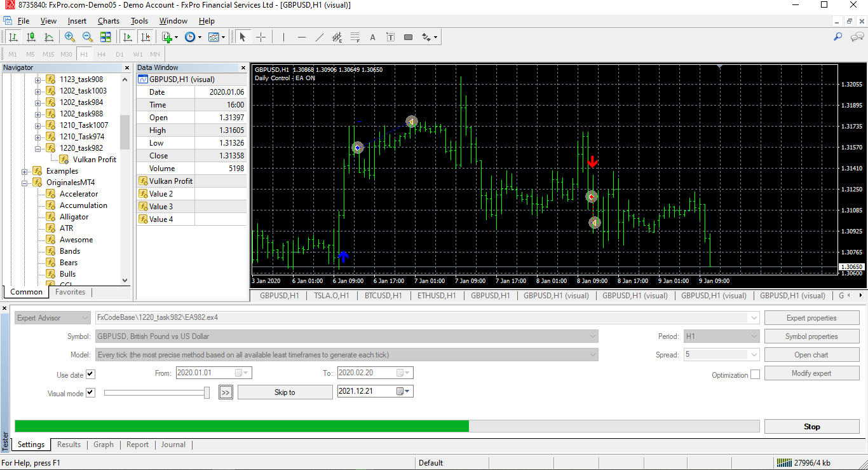This screenshot has height=470, width=868.
Task: Choose the text label A tool
Action: [x=373, y=37]
